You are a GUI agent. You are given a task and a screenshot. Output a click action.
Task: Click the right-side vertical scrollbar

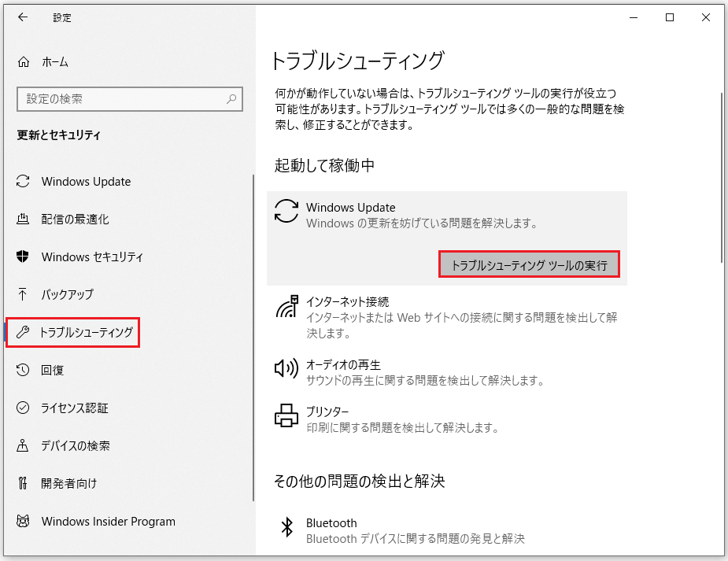tap(721, 177)
